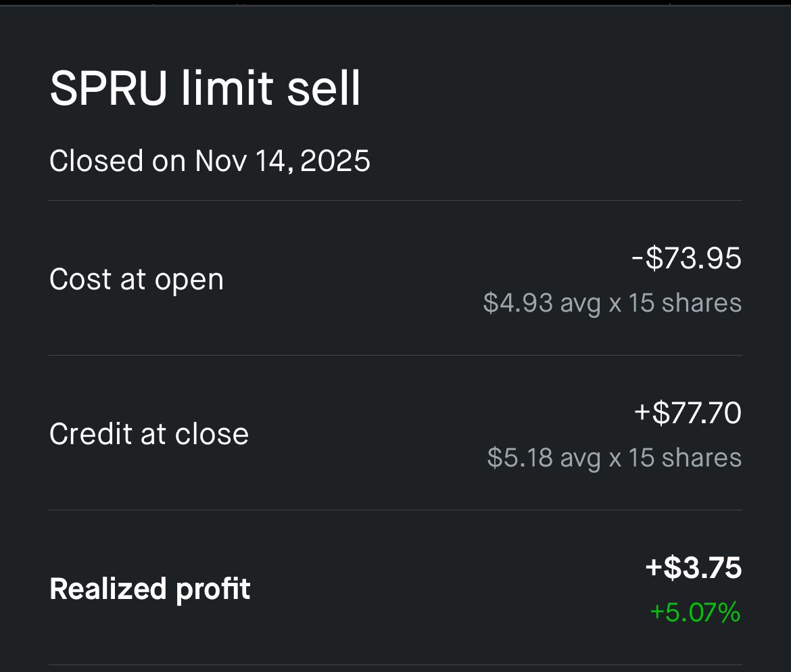
Task: Click the -$73.95 cost amount
Action: [686, 258]
